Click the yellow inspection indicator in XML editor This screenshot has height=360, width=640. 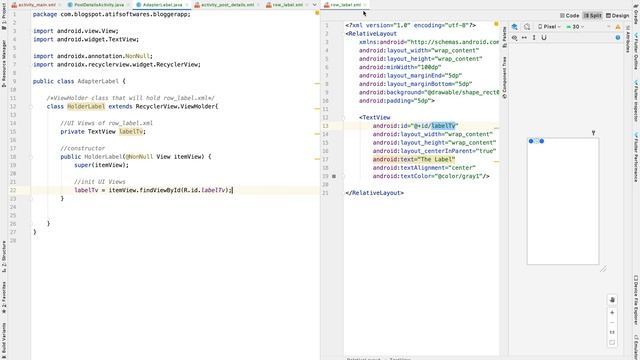click(496, 24)
